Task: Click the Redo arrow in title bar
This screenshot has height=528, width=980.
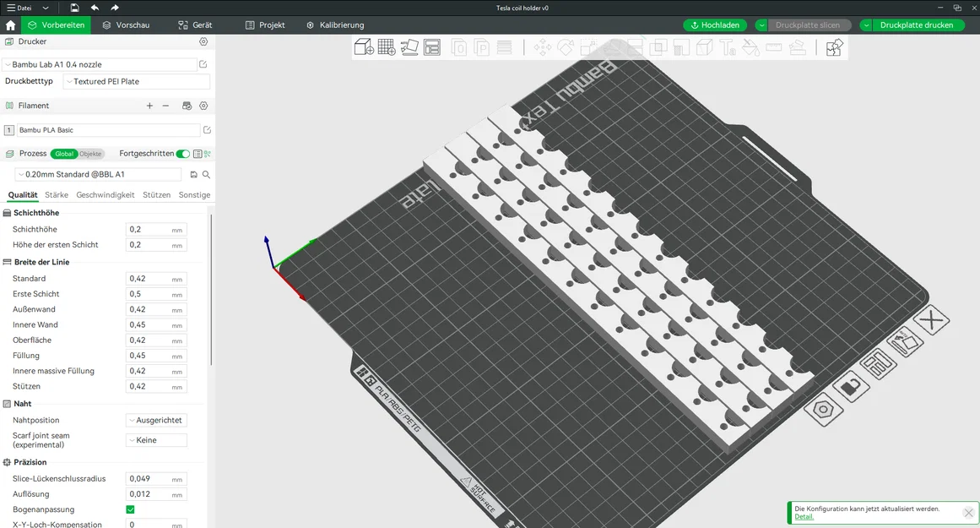Action: click(114, 8)
